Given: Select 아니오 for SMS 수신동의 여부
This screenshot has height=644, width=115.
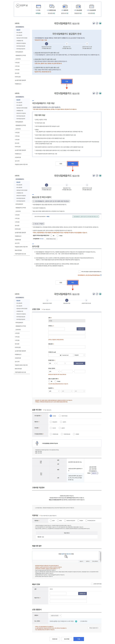Looking at the screenshot, I should point(56,381).
